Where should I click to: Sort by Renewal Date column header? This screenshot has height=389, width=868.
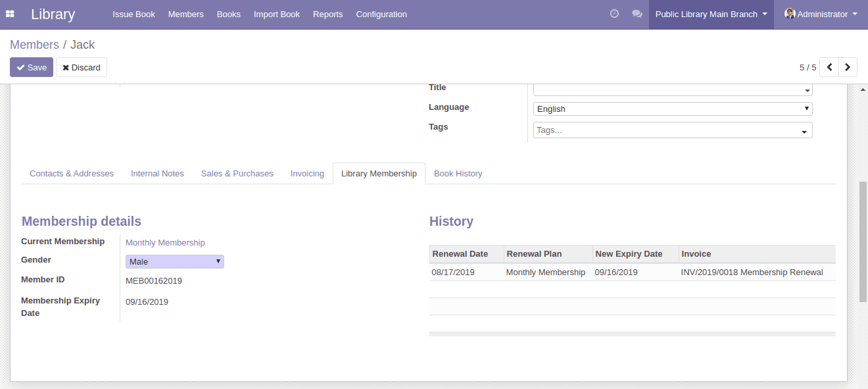466,254
